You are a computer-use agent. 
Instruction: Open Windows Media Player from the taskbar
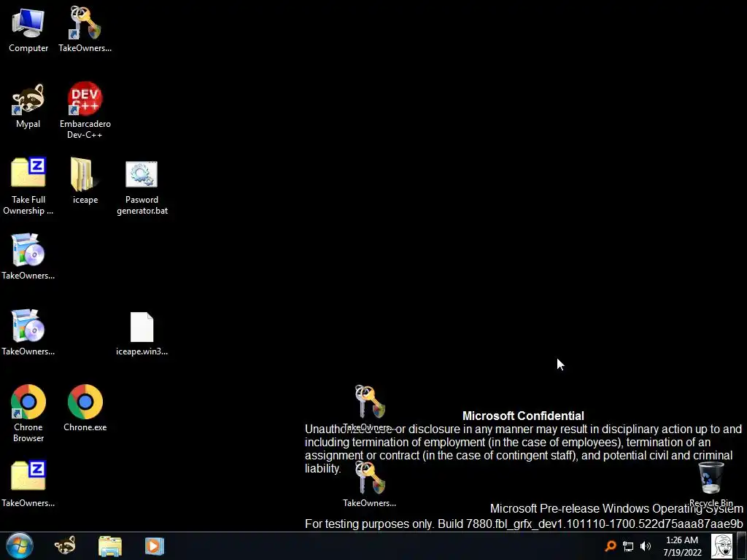(155, 546)
